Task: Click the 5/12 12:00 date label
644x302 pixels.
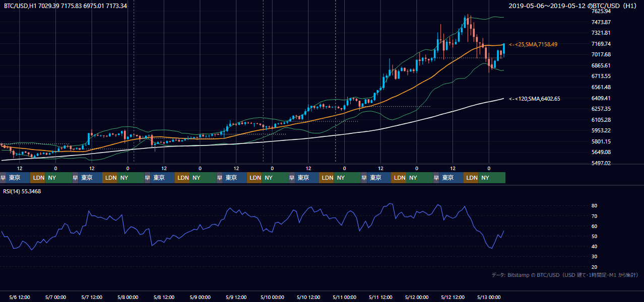Action: (x=453, y=297)
